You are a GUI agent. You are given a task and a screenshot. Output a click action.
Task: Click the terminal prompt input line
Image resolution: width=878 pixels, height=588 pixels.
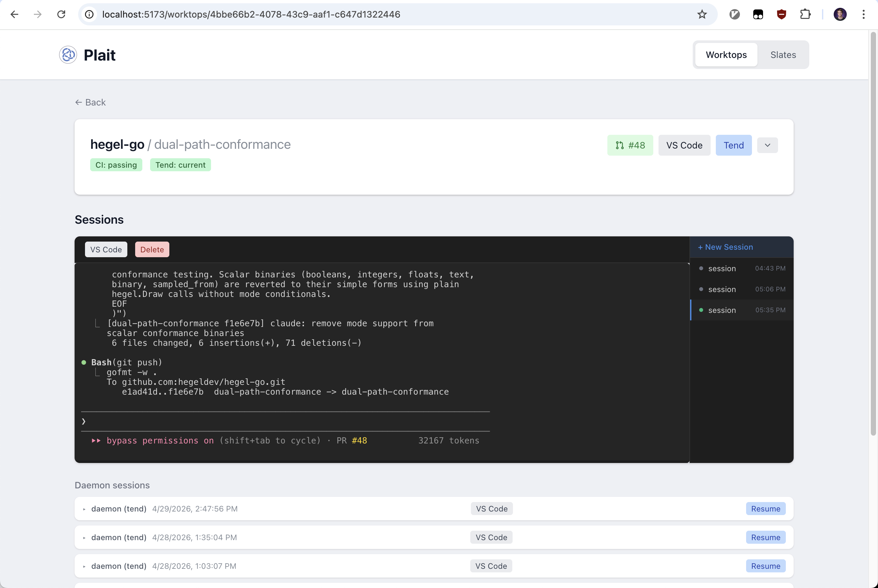[x=285, y=422]
